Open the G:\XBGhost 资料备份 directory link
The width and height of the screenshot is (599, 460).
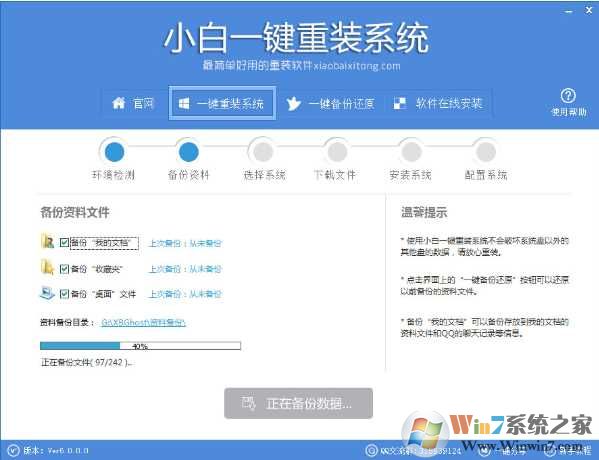pos(143,322)
